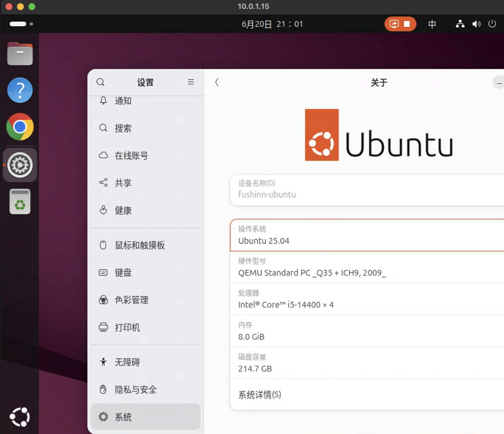Screen dimensions: 504x434
Task: Click the 关于 page title
Action: tap(379, 83)
